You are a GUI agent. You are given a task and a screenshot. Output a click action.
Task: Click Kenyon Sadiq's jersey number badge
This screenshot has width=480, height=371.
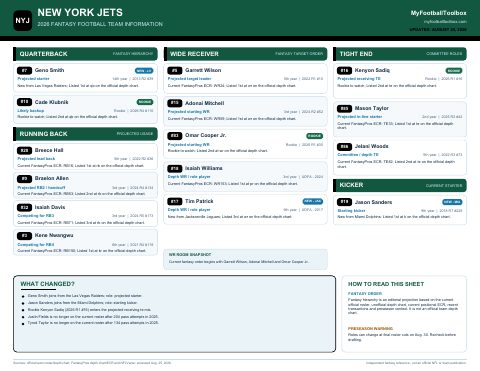coord(344,70)
